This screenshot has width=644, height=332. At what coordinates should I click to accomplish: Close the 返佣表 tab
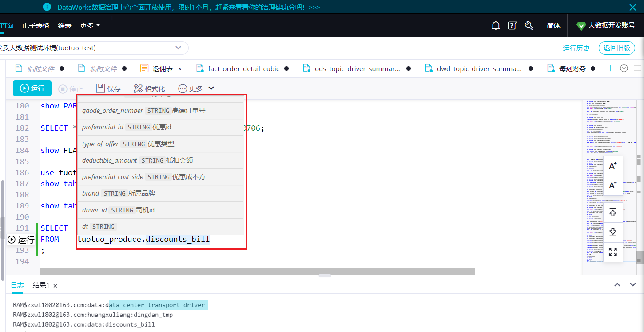(180, 69)
